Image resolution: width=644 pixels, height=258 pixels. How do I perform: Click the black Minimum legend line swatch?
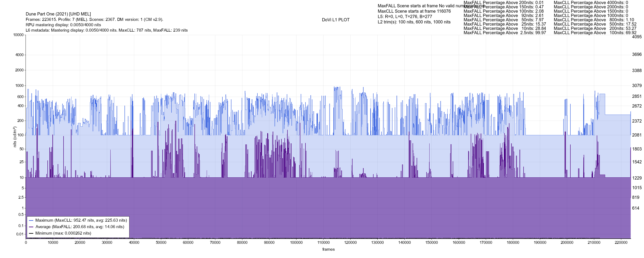point(31,233)
